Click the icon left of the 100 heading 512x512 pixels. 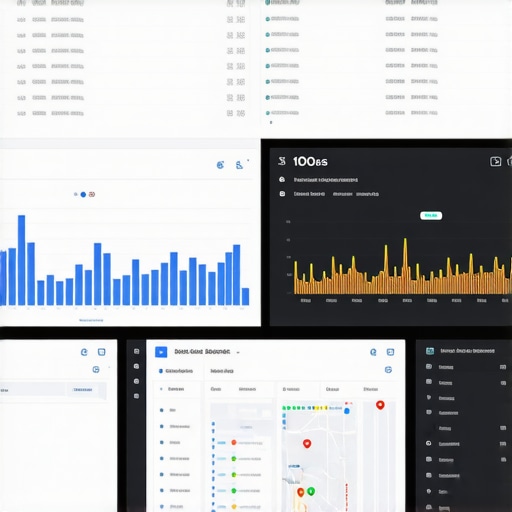coord(282,161)
